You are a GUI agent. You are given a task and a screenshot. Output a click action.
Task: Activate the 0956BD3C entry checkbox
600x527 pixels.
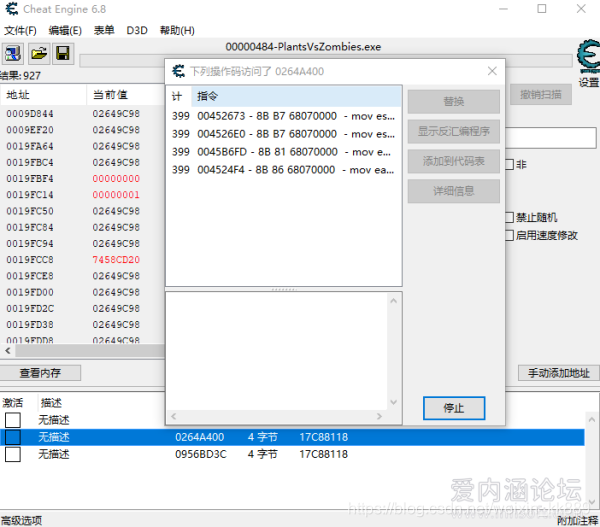pyautogui.click(x=13, y=454)
